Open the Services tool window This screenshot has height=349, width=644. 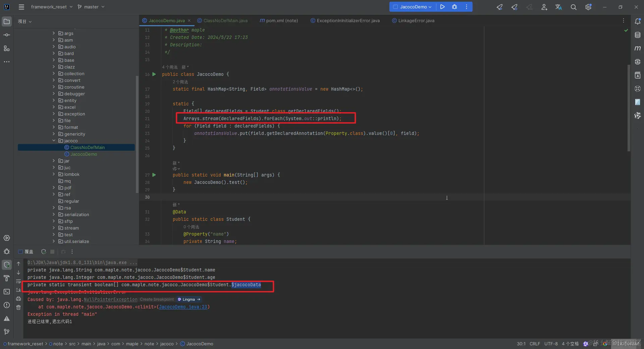[7, 238]
